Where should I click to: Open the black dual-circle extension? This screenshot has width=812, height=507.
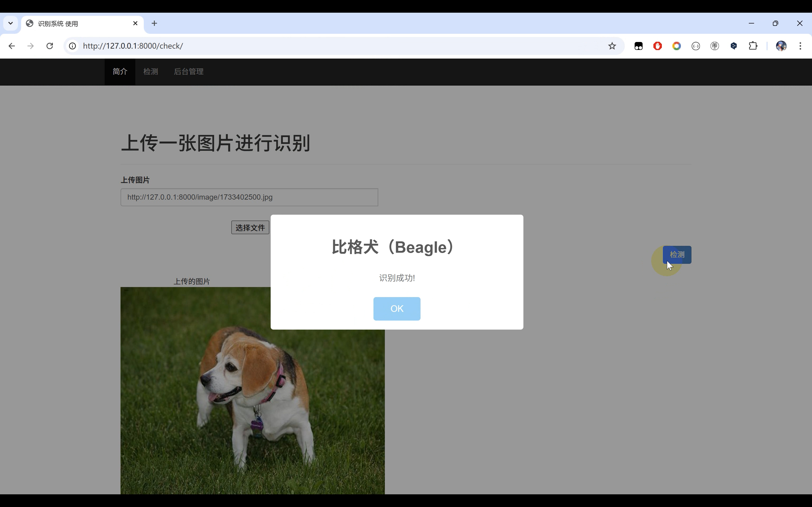pyautogui.click(x=638, y=46)
